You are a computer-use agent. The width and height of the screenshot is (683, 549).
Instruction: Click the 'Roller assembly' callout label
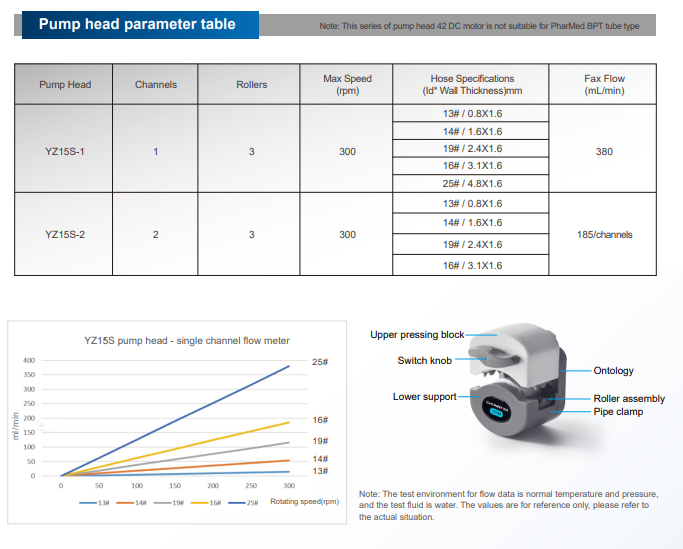point(629,399)
